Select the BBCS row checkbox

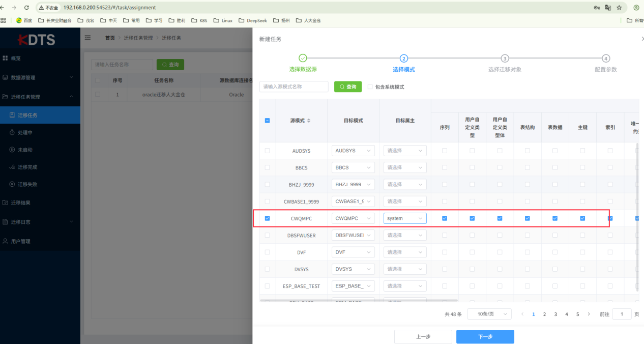point(268,167)
